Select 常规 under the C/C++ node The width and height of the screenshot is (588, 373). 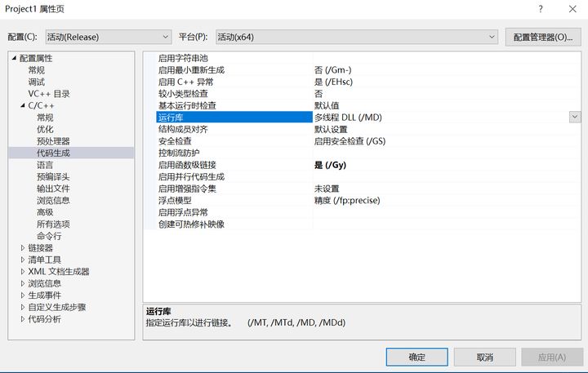coord(45,118)
